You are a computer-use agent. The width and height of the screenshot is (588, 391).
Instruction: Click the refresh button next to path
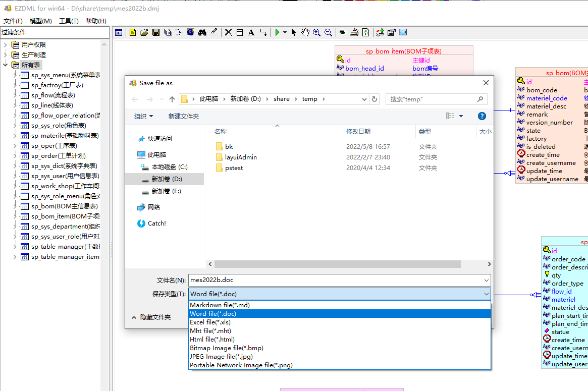click(374, 99)
